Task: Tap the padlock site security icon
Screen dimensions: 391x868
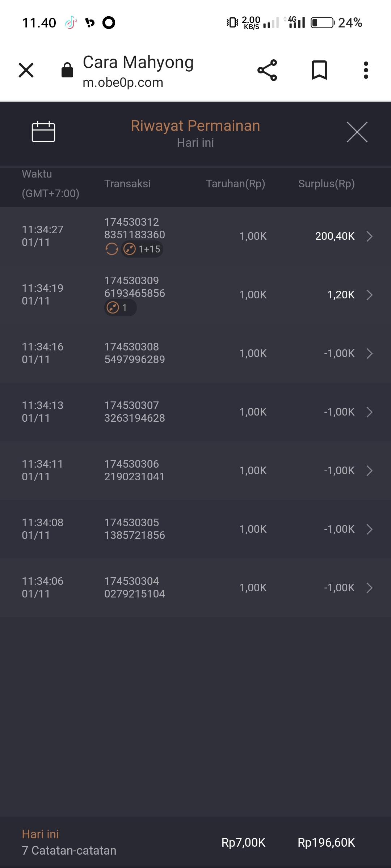Action: point(67,70)
